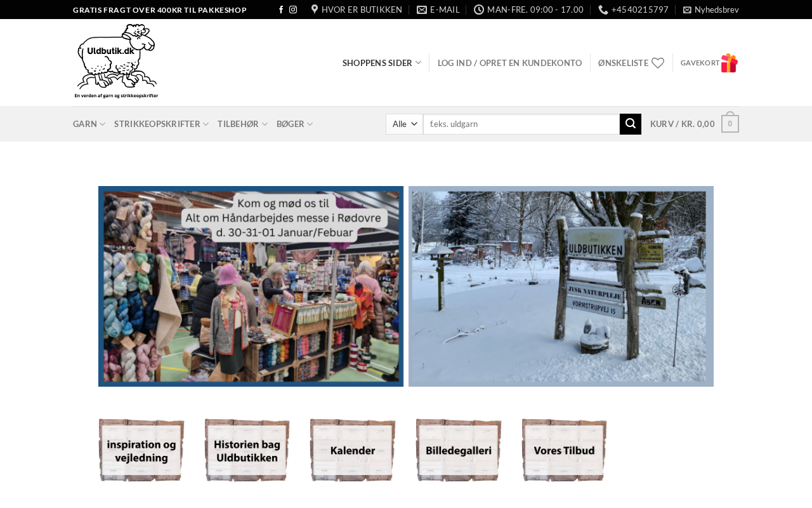Open the Vores Tilbud tile
This screenshot has width=812, height=508.
click(565, 450)
